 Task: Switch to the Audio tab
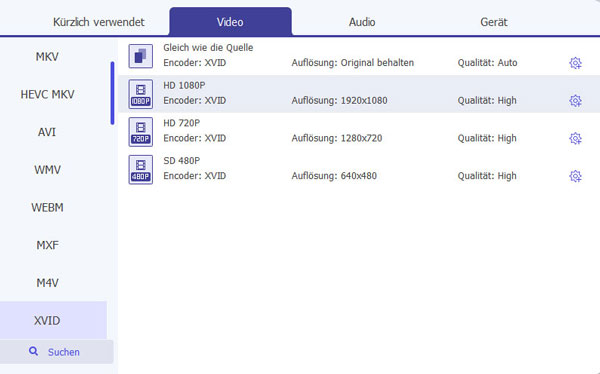pos(362,22)
